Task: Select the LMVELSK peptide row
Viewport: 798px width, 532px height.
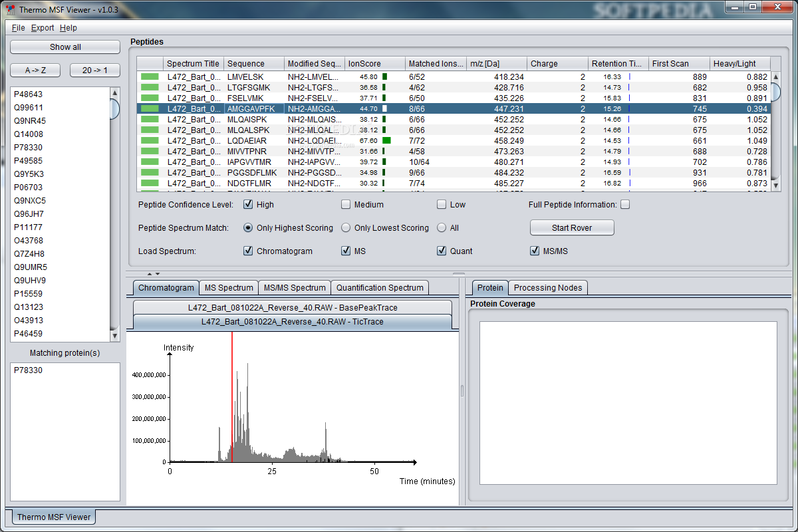Action: tap(454, 76)
